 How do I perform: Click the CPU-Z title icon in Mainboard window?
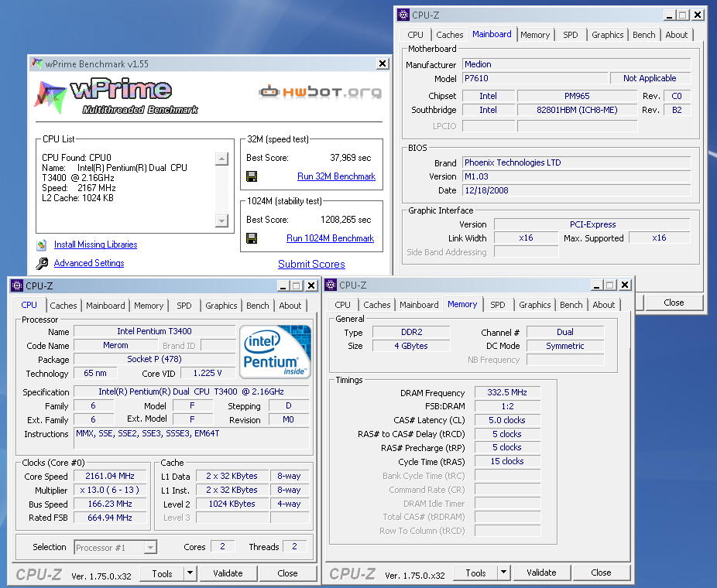click(x=403, y=15)
